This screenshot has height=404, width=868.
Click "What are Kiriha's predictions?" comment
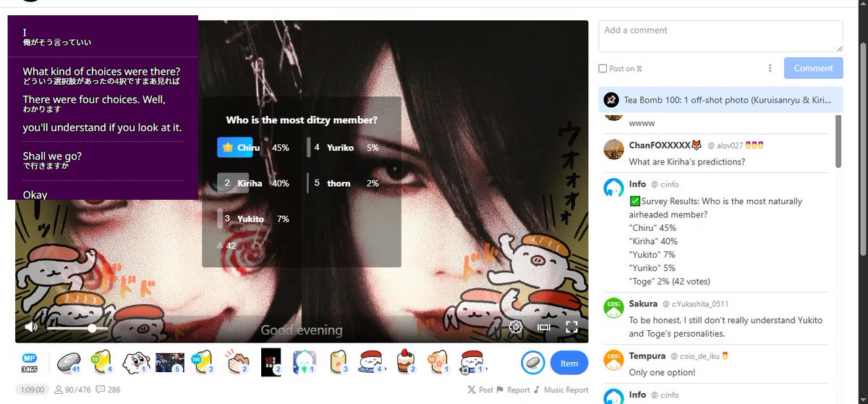point(687,161)
